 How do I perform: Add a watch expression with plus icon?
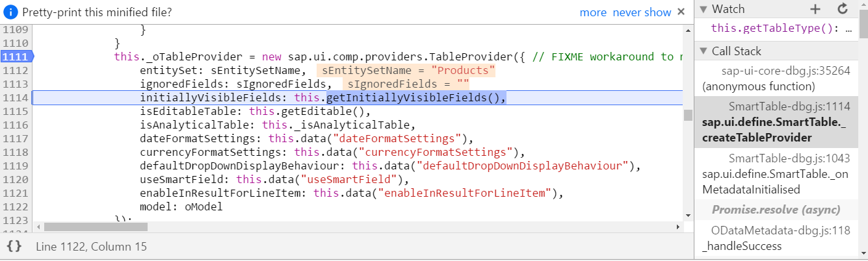(x=815, y=9)
